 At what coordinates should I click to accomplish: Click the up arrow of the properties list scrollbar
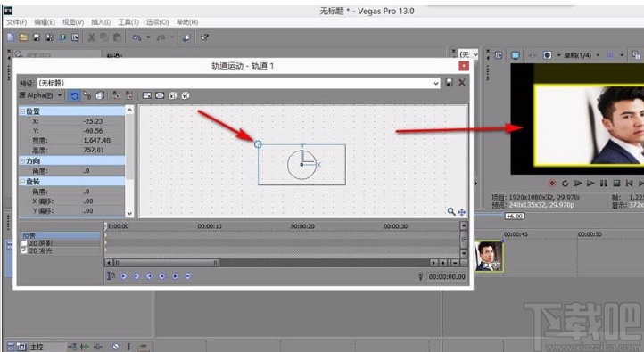130,110
